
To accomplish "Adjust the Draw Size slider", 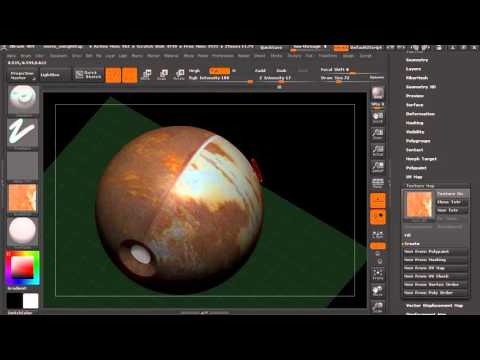I will click(x=343, y=78).
